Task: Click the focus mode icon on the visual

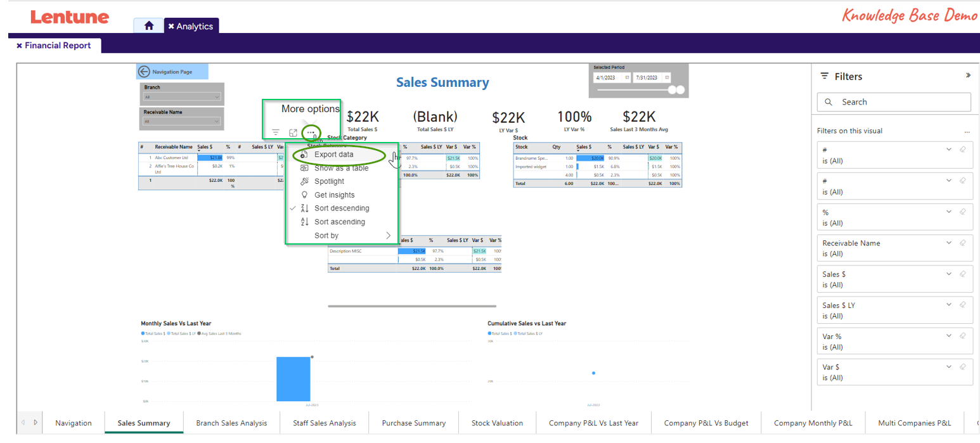Action: point(293,132)
